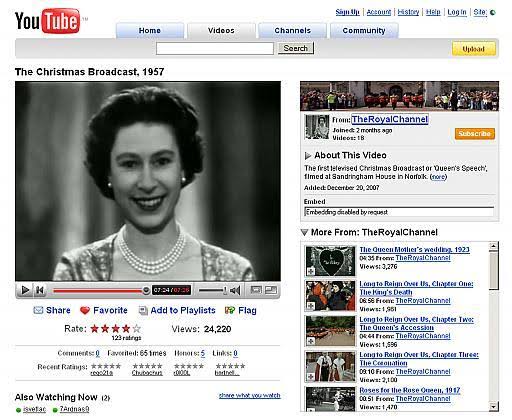Add The Coronation video to QuickList
The width and height of the screenshot is (512, 420).
pos(311,377)
